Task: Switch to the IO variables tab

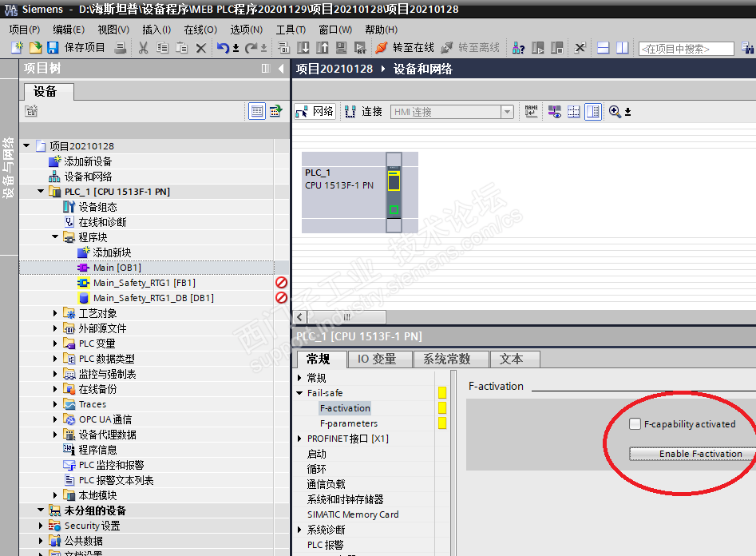Action: pyautogui.click(x=379, y=359)
